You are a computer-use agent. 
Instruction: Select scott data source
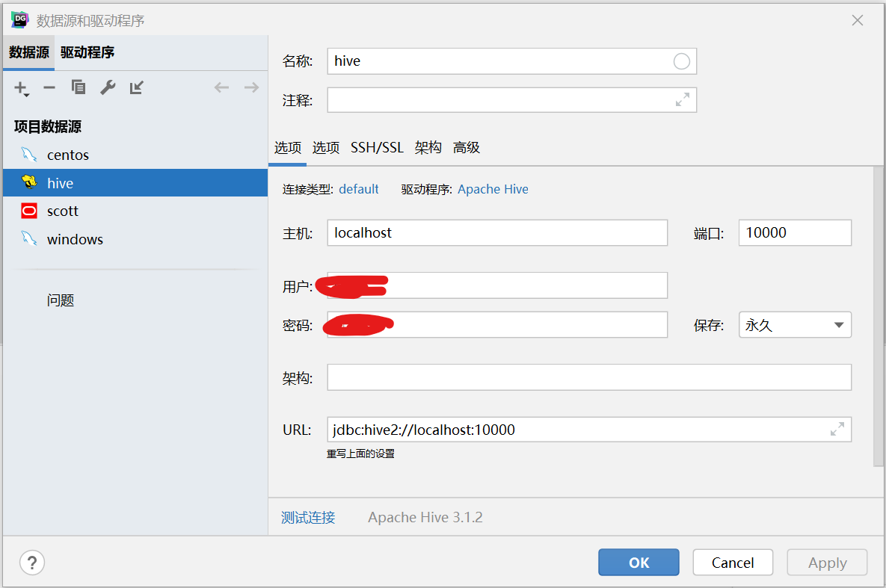click(x=135, y=211)
